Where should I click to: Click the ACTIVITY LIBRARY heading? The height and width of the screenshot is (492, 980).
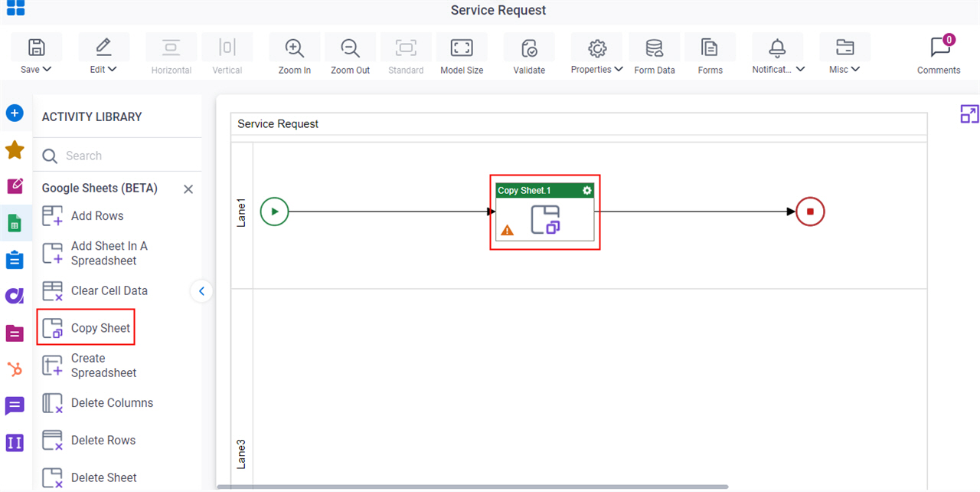point(92,117)
